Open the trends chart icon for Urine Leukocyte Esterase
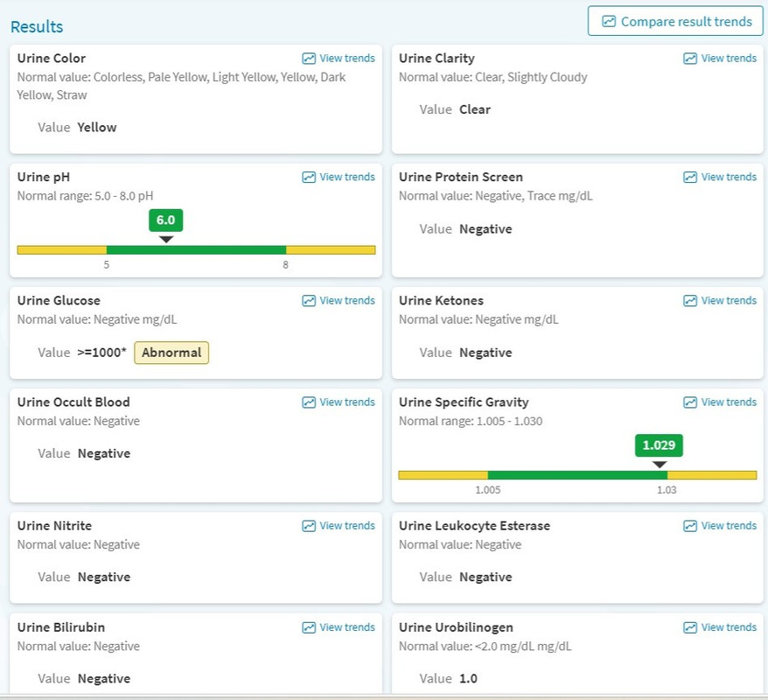 (690, 526)
